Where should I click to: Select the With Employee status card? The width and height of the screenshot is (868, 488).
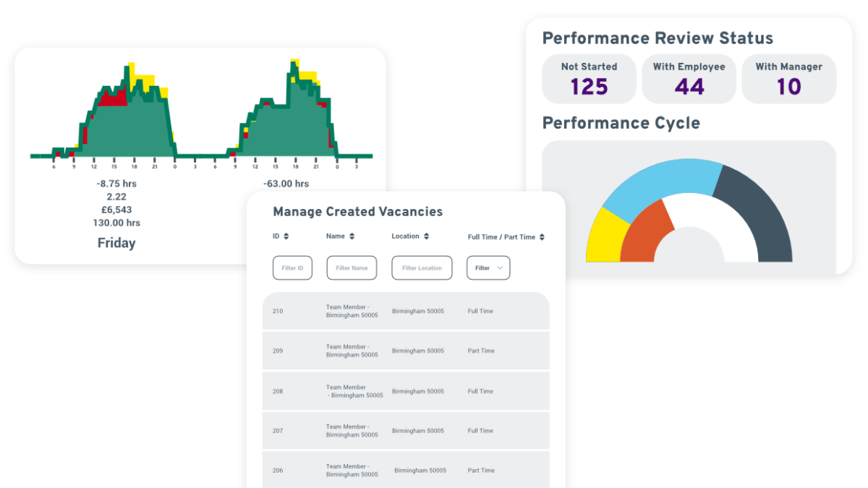point(689,79)
